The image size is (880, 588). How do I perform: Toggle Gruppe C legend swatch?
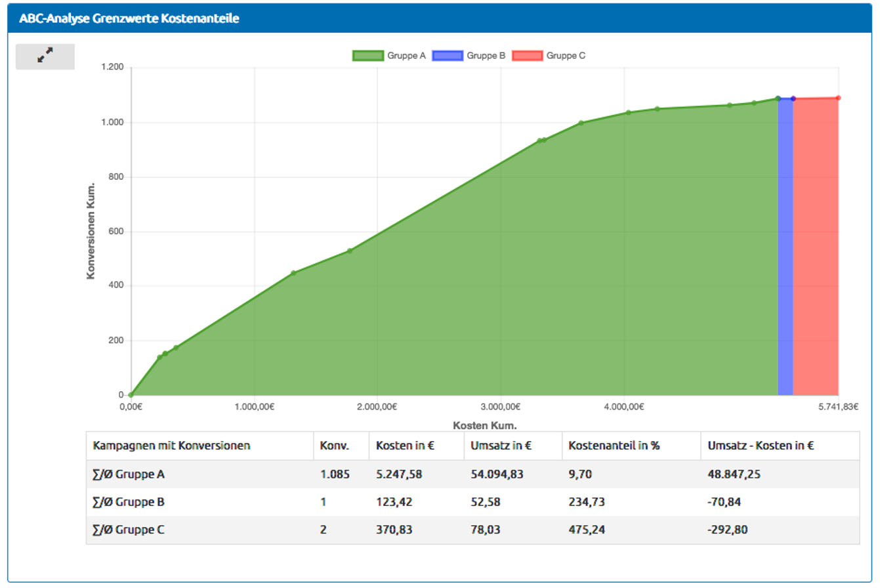click(527, 56)
